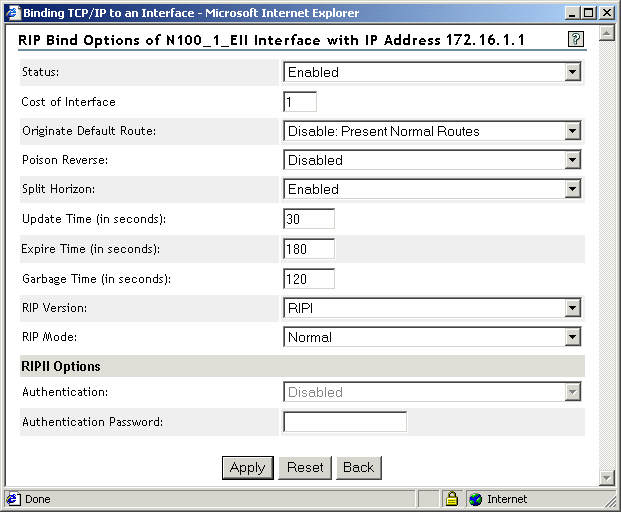Click the Cost of Interface field

300,102
